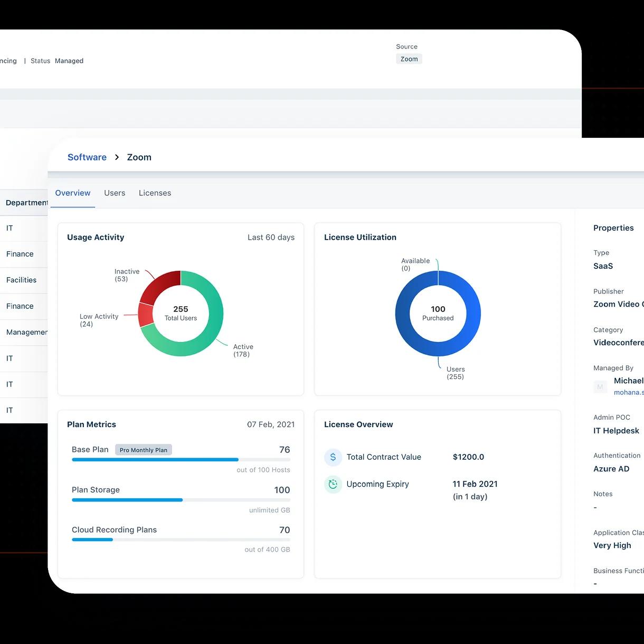This screenshot has height=644, width=644.
Task: Switch to the Users tab
Action: pos(115,193)
